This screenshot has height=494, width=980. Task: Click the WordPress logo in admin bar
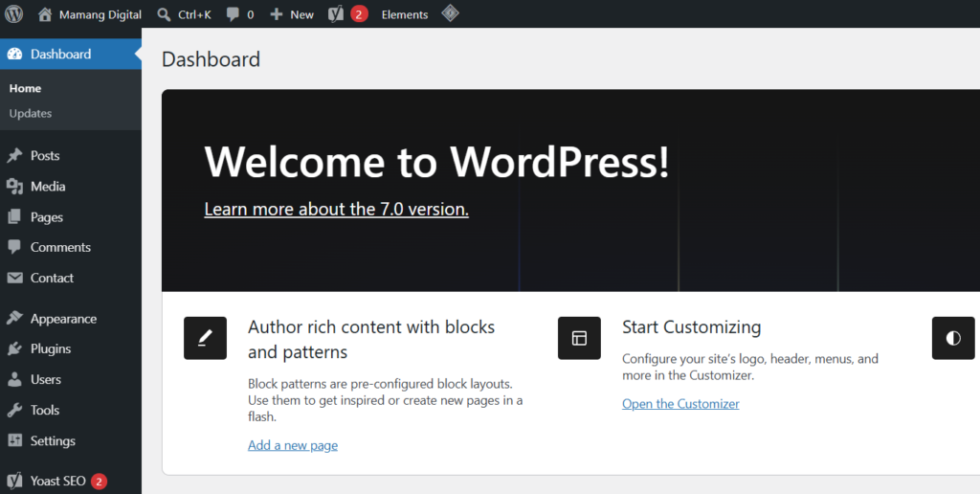pyautogui.click(x=13, y=13)
